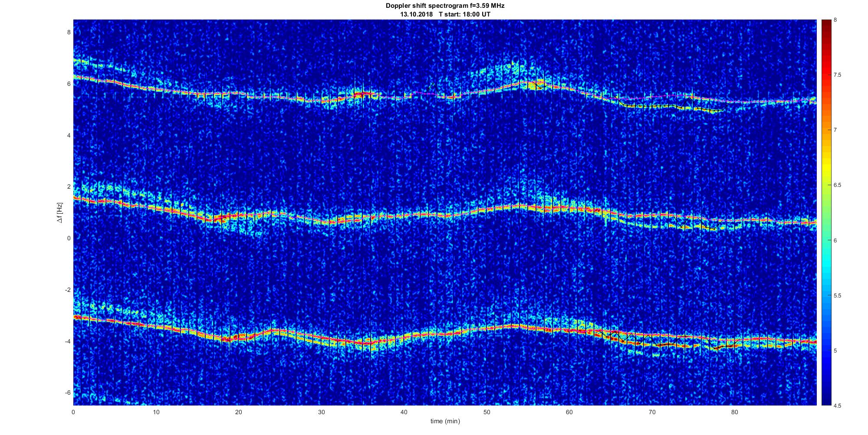Click the x-axis tick label '50'
868x435 pixels.
click(487, 412)
